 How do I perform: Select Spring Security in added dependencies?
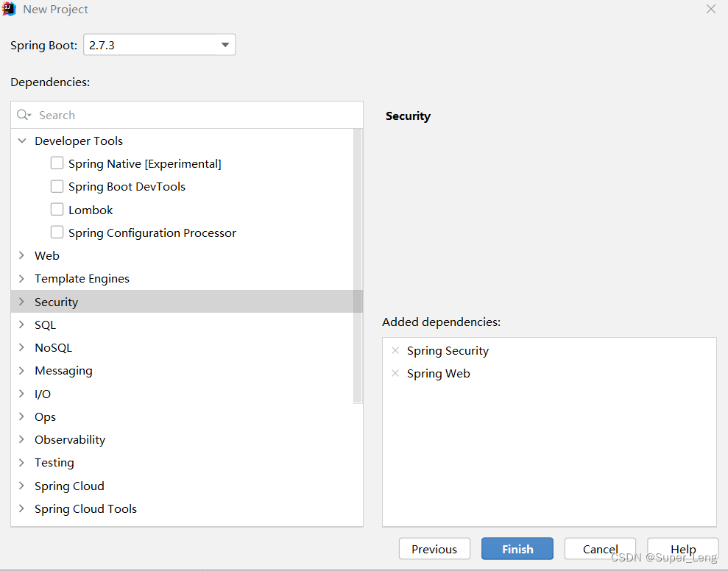point(448,350)
